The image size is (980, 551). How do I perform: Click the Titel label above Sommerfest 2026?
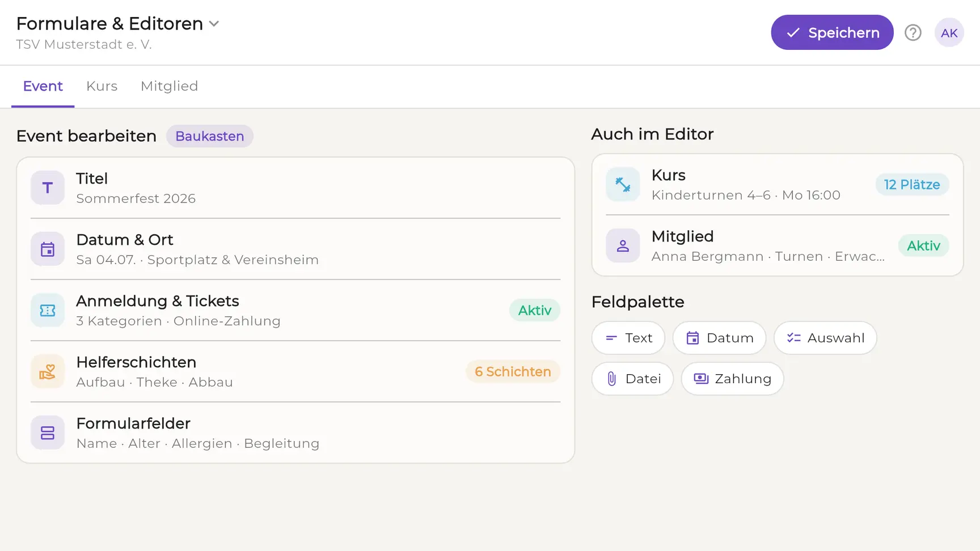[x=92, y=179]
